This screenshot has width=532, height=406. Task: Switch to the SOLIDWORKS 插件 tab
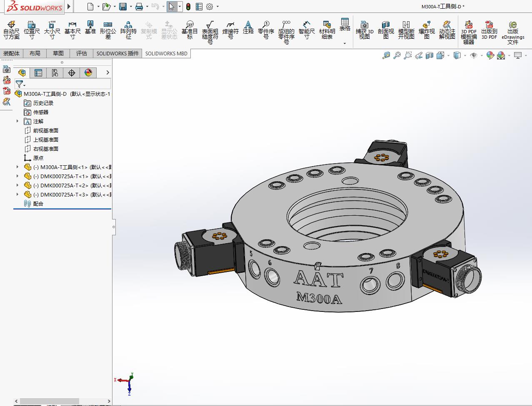click(117, 53)
